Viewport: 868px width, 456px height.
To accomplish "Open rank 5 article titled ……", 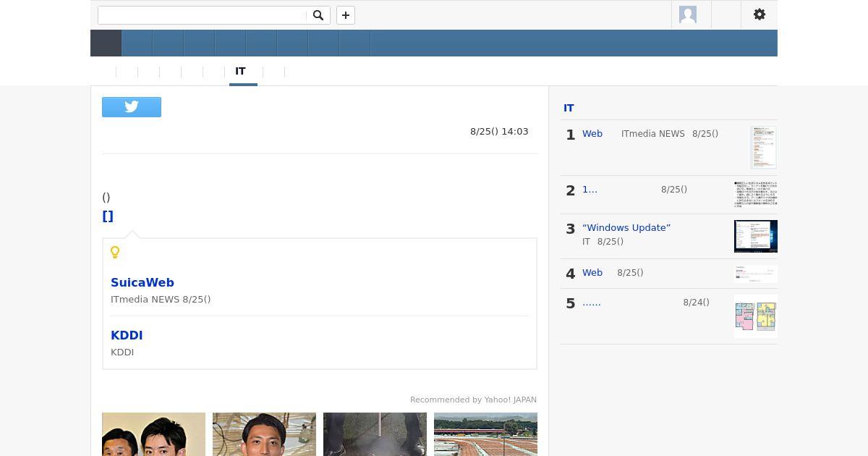I will click(592, 303).
